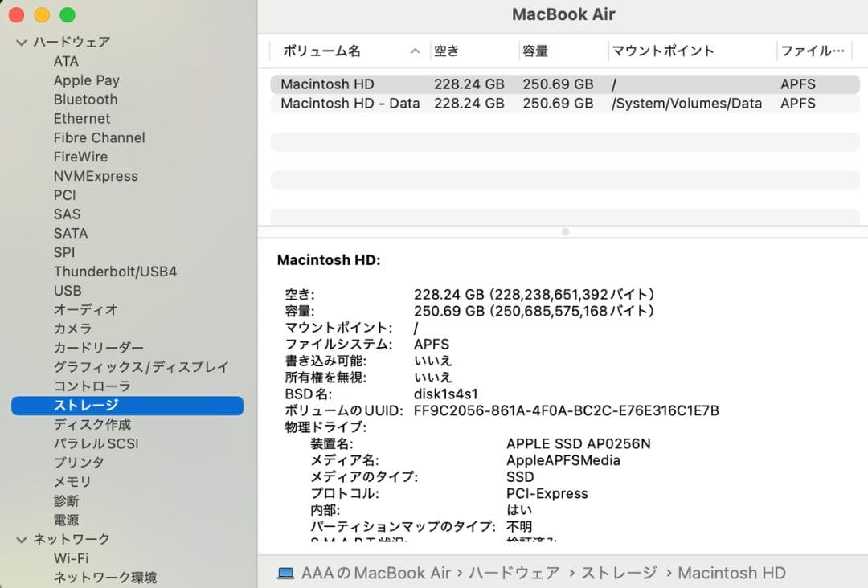The height and width of the screenshot is (588, 868).
Task: Click the MacBook Air computer icon in breadcrumb
Action: [x=285, y=573]
